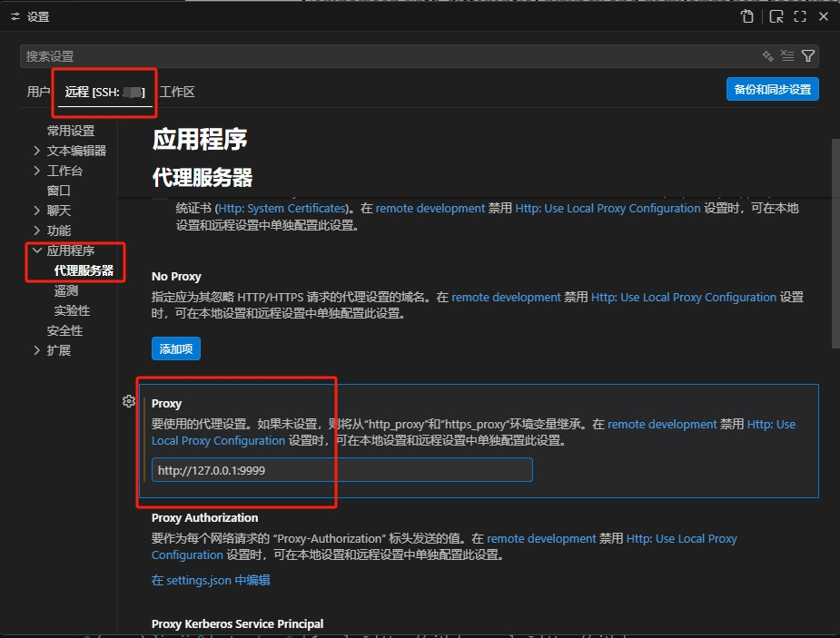Expand the 文本编辑器 tree chevron
Viewport: 840px width, 638px height.
coord(36,151)
